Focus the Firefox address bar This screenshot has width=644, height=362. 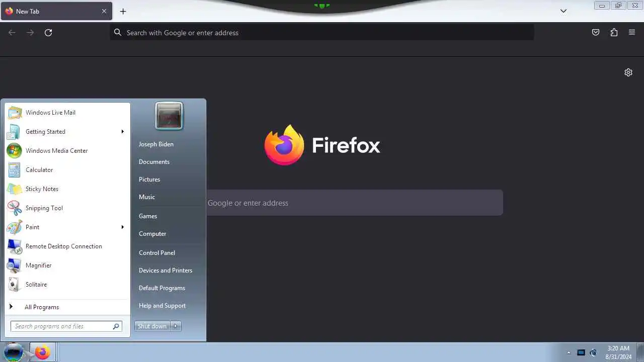point(322,33)
